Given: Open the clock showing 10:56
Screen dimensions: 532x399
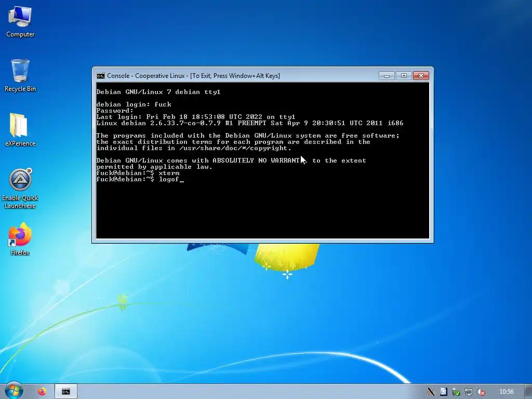Looking at the screenshot, I should pos(506,392).
